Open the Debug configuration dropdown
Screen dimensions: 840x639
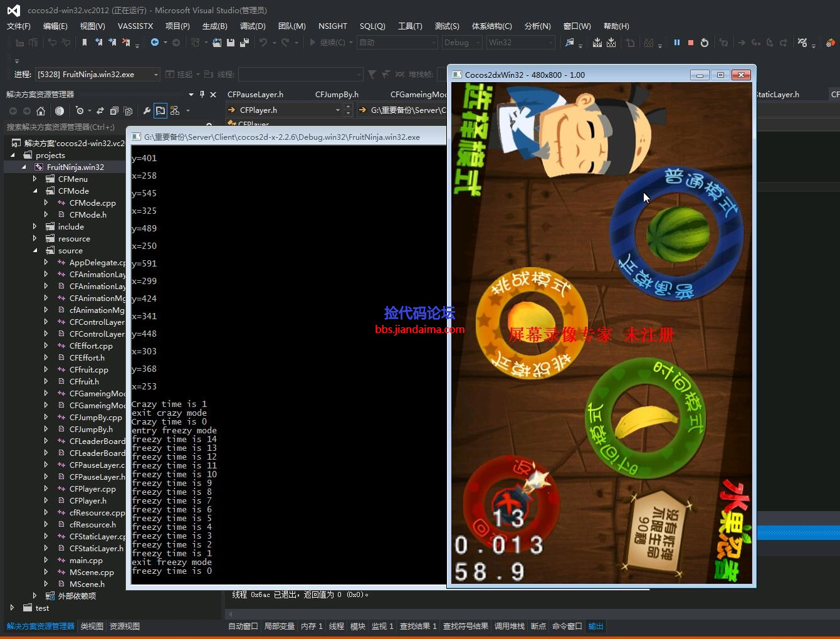click(478, 43)
